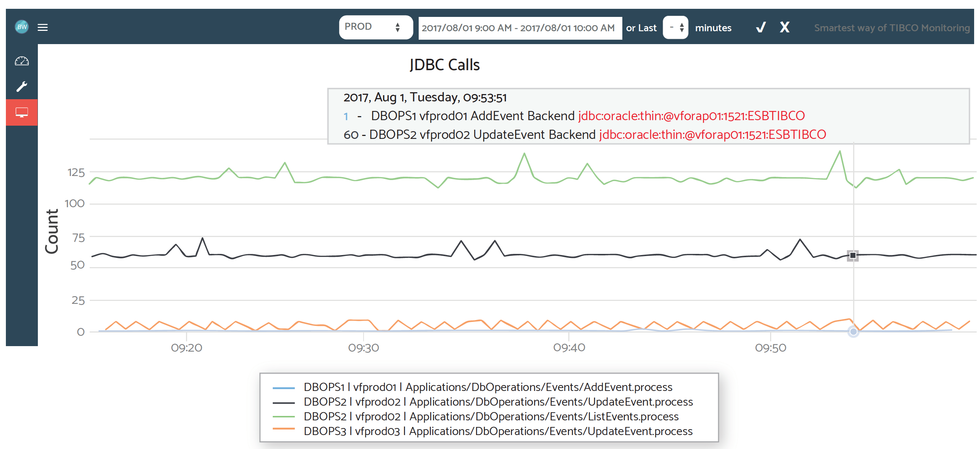Click the blue AddEvent legend color line
The height and width of the screenshot is (449, 980).
[283, 388]
